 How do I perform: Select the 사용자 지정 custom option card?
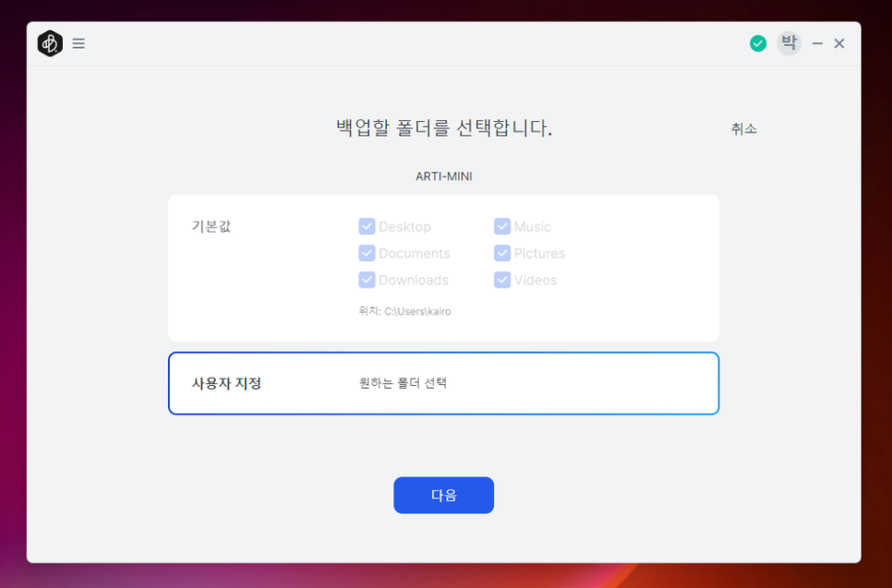coord(444,383)
